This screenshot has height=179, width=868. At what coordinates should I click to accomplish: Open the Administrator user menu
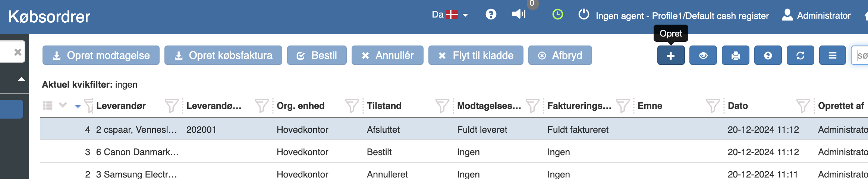(817, 15)
